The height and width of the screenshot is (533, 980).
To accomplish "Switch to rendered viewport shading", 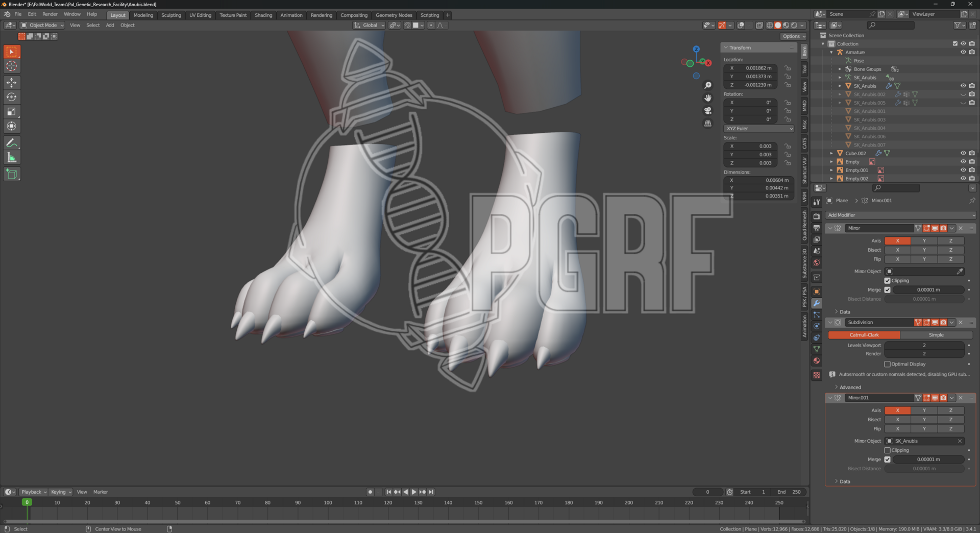I will pos(794,25).
